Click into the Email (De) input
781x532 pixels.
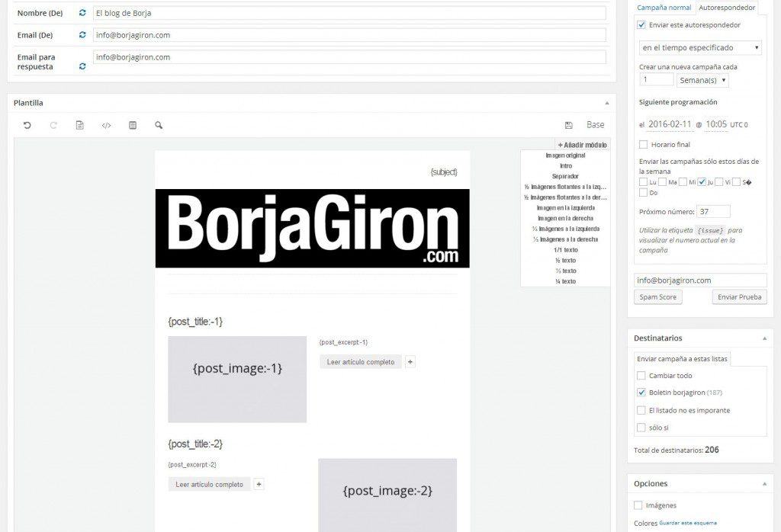coord(349,35)
